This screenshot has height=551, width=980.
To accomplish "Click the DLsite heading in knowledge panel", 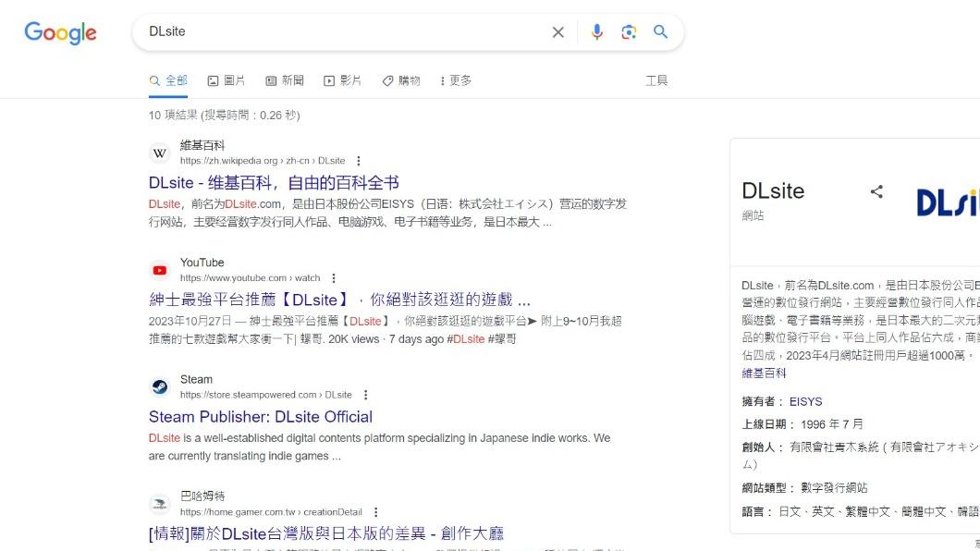I will [773, 190].
